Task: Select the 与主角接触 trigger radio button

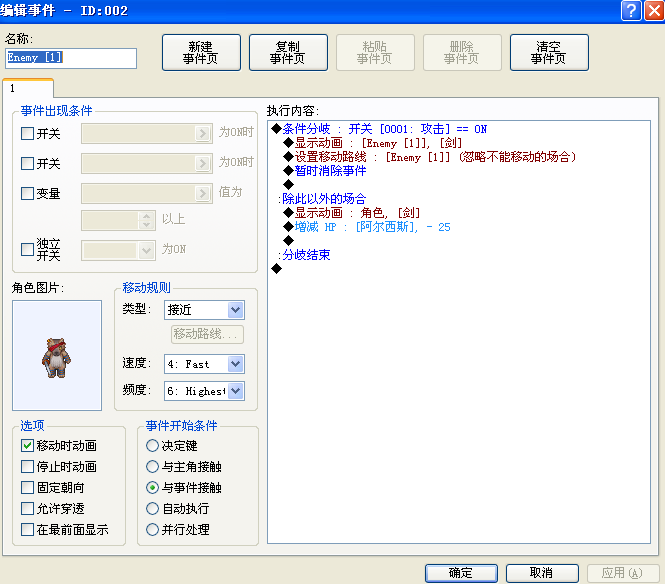Action: coord(152,467)
